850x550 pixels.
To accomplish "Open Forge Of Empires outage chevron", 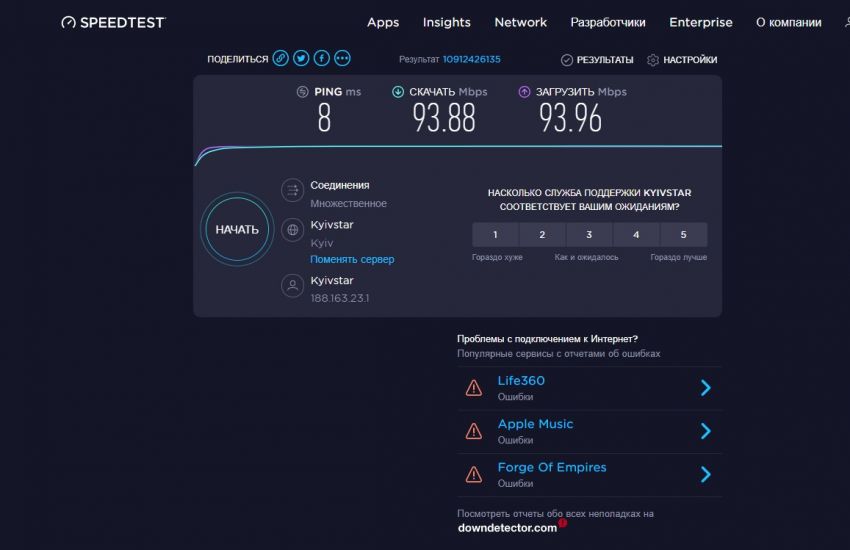I will (x=705, y=474).
